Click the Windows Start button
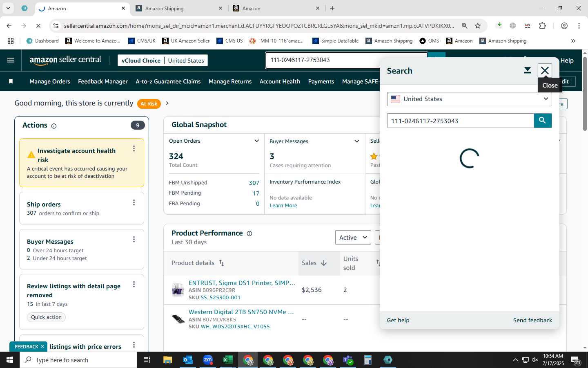The width and height of the screenshot is (588, 368). [10, 360]
